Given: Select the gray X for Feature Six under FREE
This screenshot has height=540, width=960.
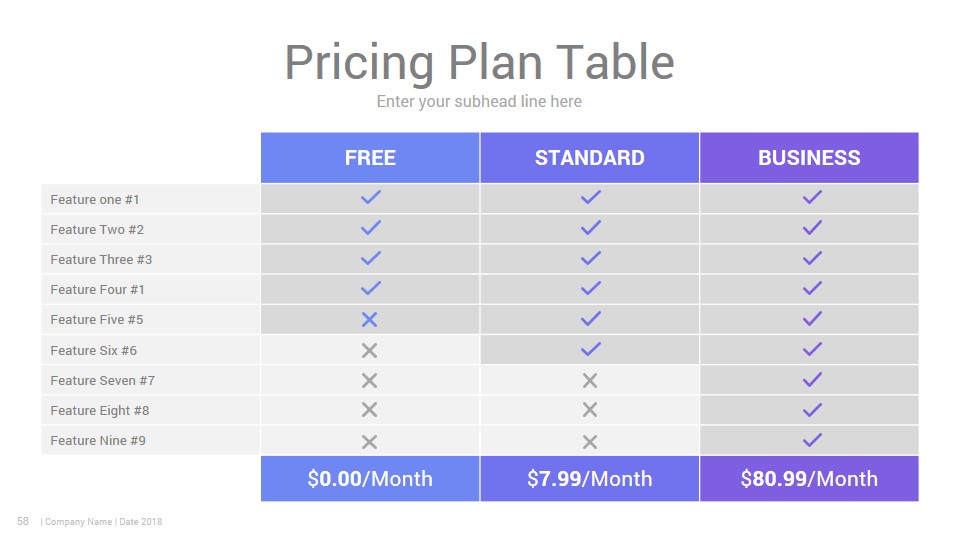Looking at the screenshot, I should 369,350.
